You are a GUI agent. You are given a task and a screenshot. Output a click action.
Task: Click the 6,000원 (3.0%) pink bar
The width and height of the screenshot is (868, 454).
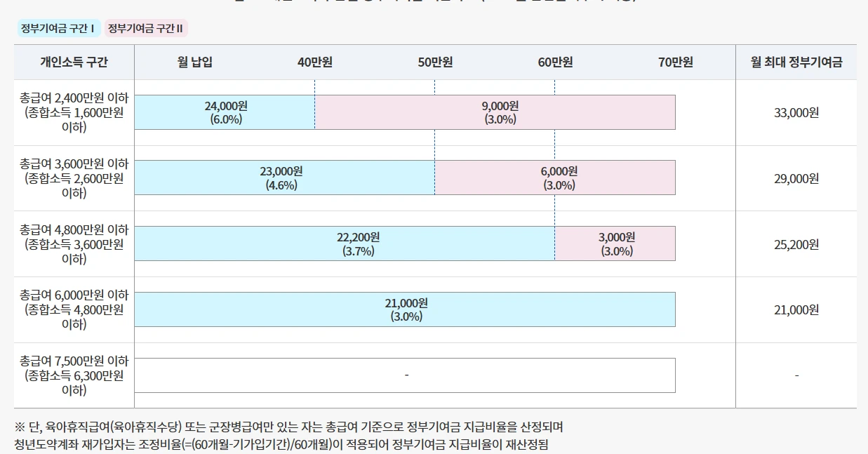[555, 178]
